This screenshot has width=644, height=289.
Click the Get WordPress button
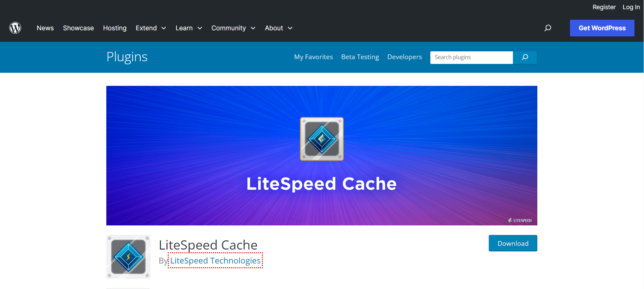pos(602,28)
